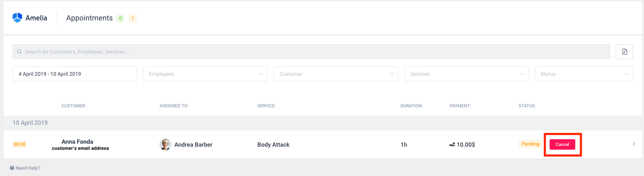
Task: Open the Status filter dropdown
Action: point(584,74)
